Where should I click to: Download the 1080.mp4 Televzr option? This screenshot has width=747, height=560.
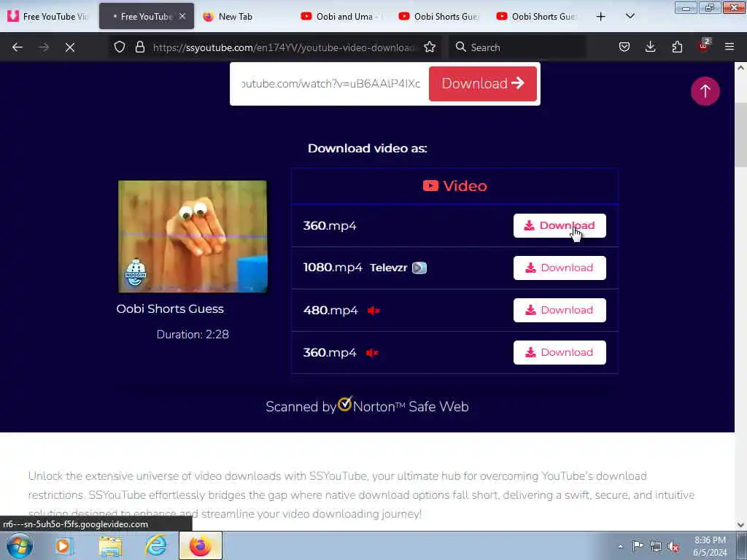tap(560, 268)
